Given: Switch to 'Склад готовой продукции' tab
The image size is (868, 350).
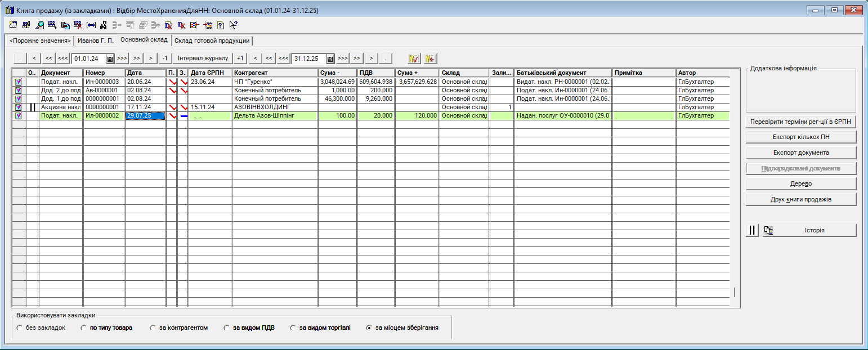Looking at the screenshot, I should coord(212,41).
